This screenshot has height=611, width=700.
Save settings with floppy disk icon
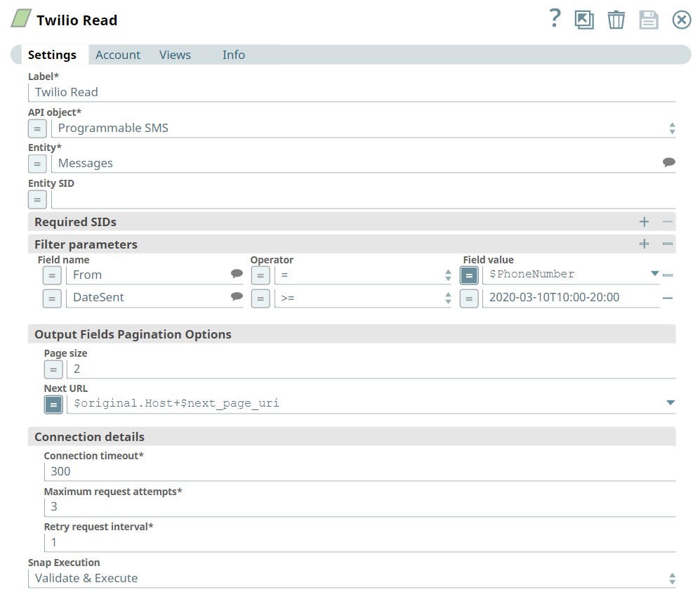coord(649,20)
